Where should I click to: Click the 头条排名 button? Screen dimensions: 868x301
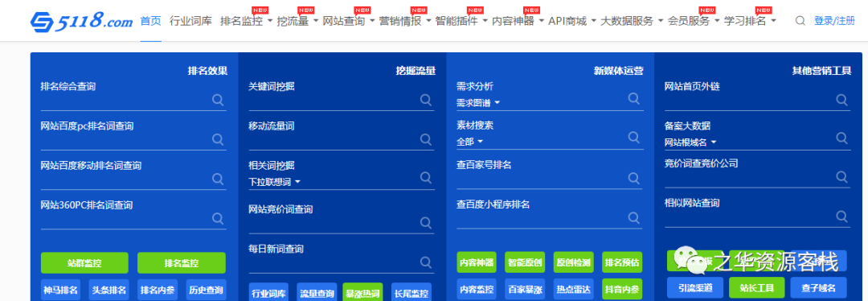tap(109, 290)
